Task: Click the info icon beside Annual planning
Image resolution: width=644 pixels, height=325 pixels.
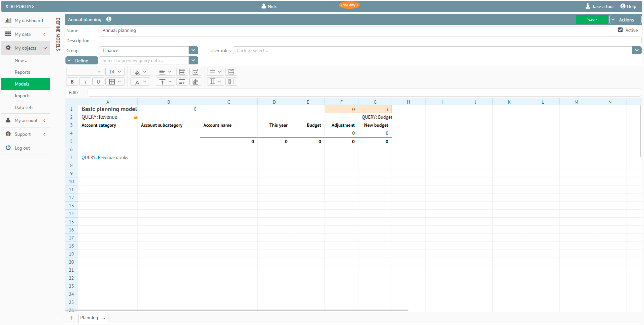Action: tap(109, 19)
